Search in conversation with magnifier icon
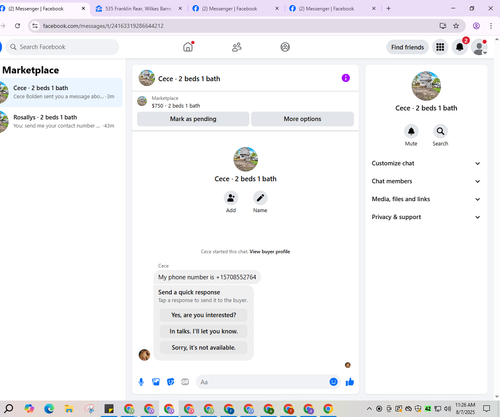 pos(440,131)
